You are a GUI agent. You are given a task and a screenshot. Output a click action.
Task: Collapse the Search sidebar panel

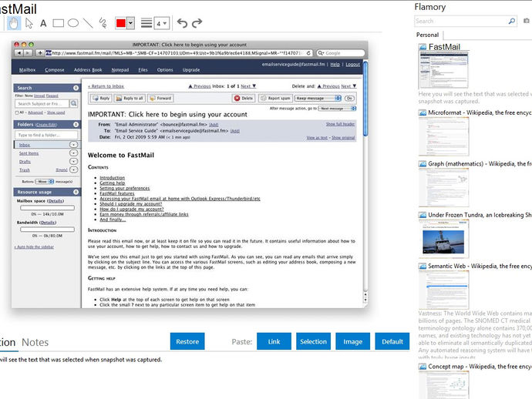pos(76,88)
